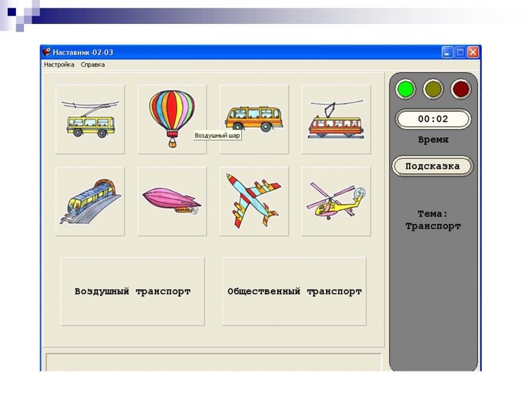Screen dimensions: 532x399
Task: Choose the orange bus picture
Action: point(254,119)
